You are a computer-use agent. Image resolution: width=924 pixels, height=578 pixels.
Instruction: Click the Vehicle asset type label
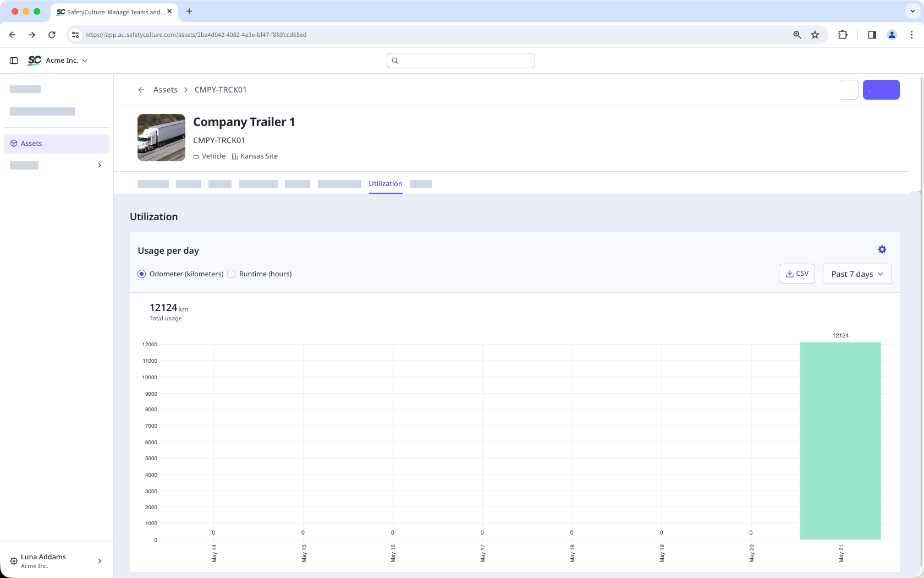click(x=210, y=156)
